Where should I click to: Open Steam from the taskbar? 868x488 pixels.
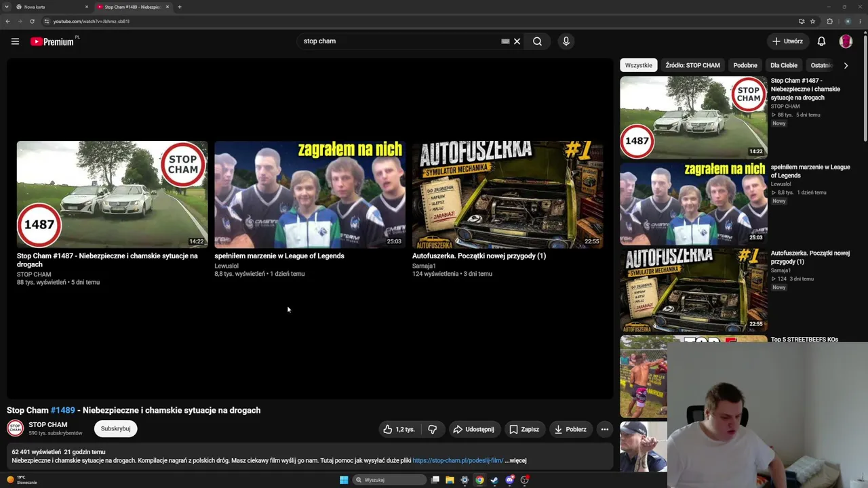(x=494, y=480)
